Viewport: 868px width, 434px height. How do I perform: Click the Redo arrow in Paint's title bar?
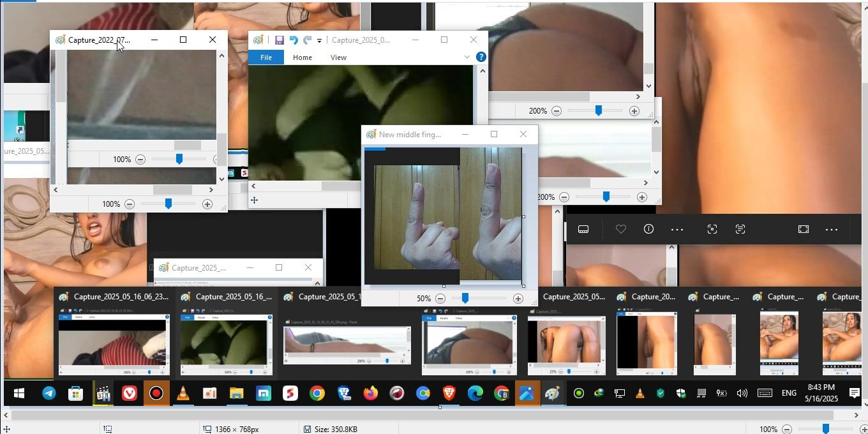[307, 40]
